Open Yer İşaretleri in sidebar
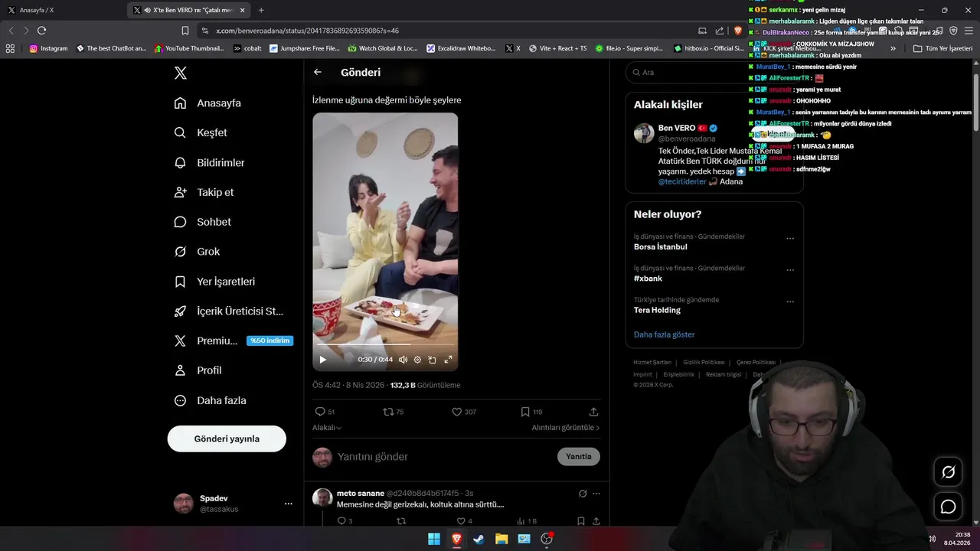The width and height of the screenshot is (980, 551). coord(214,282)
